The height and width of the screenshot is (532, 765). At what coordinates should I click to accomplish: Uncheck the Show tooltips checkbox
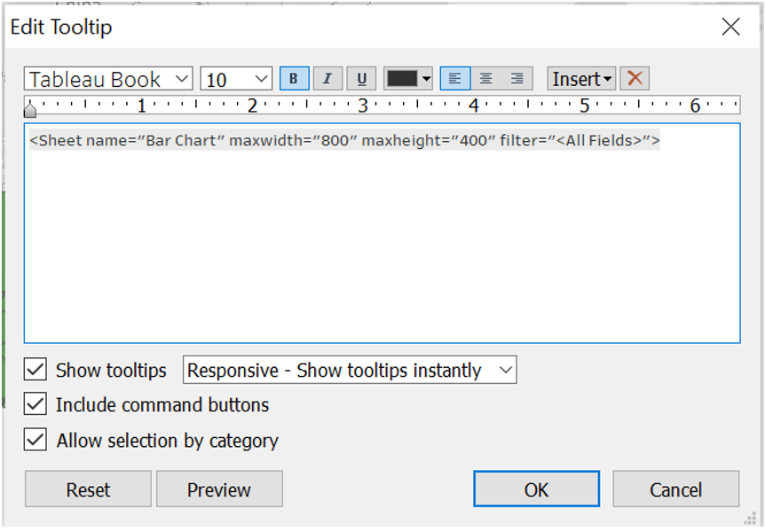[x=35, y=370]
